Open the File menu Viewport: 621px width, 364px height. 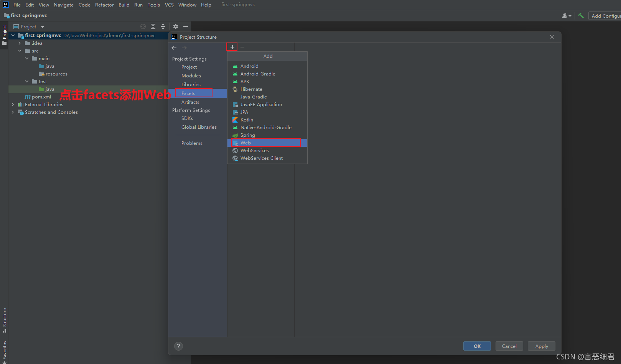tap(17, 5)
